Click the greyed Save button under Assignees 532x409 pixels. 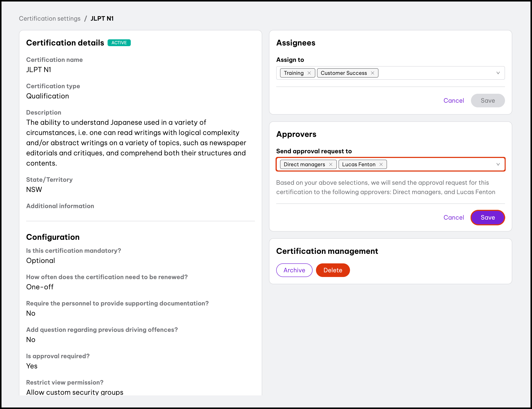[488, 101]
